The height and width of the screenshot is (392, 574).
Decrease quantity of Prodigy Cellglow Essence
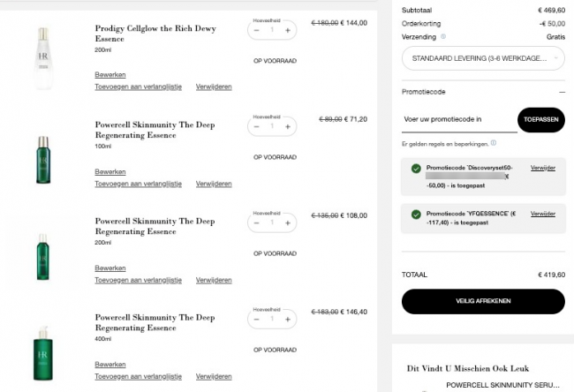coord(257,30)
